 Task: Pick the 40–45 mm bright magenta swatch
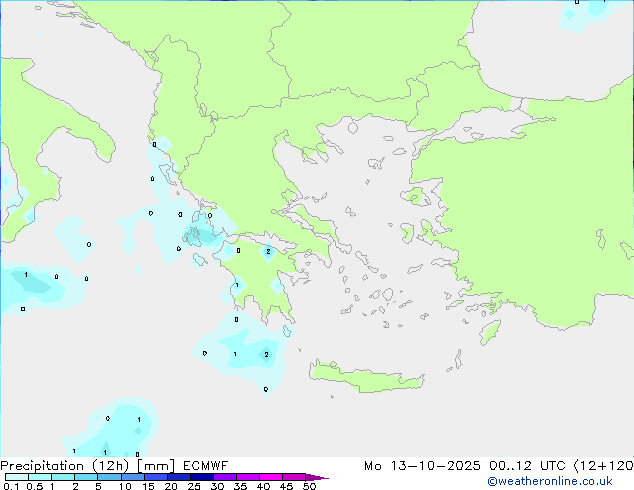(271, 477)
